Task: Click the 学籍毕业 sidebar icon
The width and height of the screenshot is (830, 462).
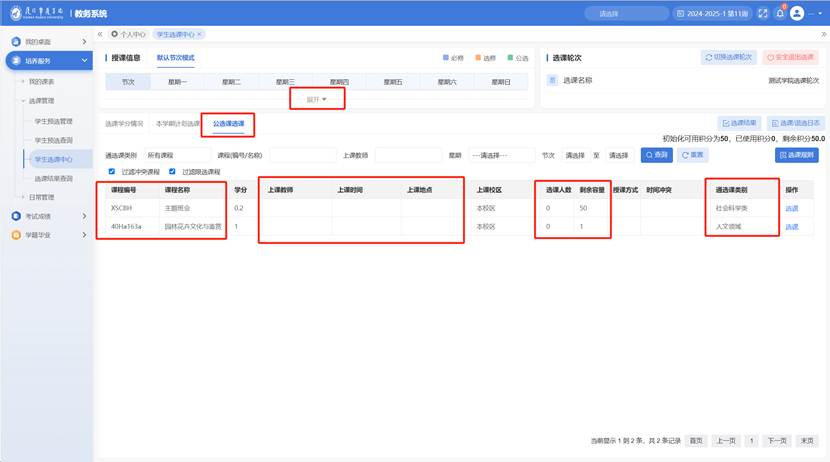Action: click(15, 235)
